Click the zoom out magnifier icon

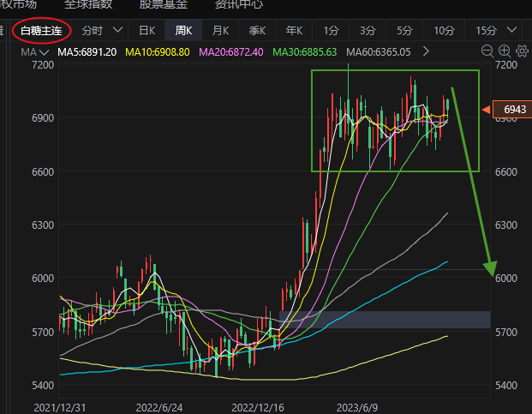click(487, 51)
